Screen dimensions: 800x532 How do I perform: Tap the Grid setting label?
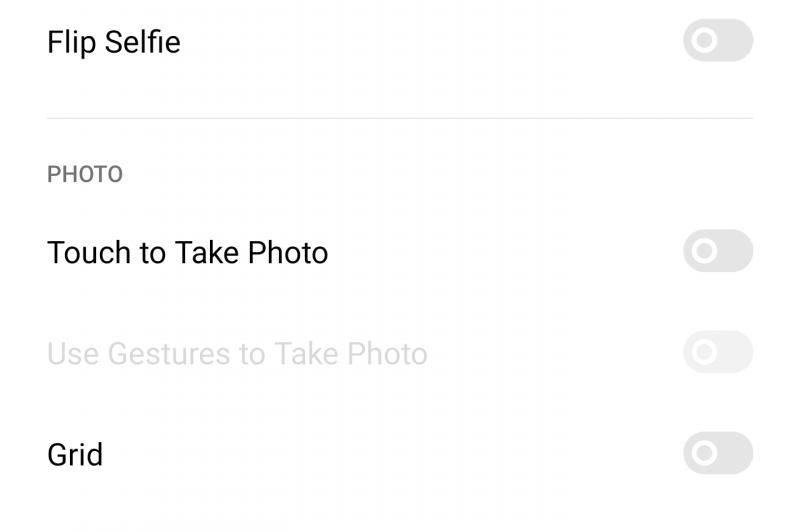(75, 455)
